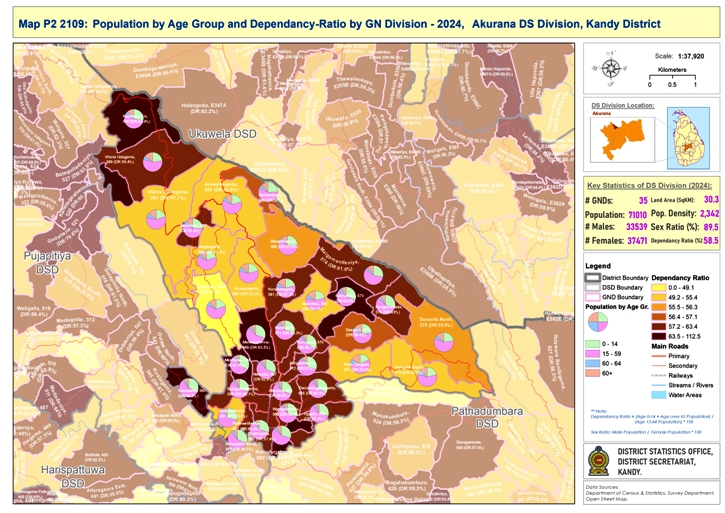
Task: Click the 55.5 - 56.3 orange swatch
Action: click(658, 307)
